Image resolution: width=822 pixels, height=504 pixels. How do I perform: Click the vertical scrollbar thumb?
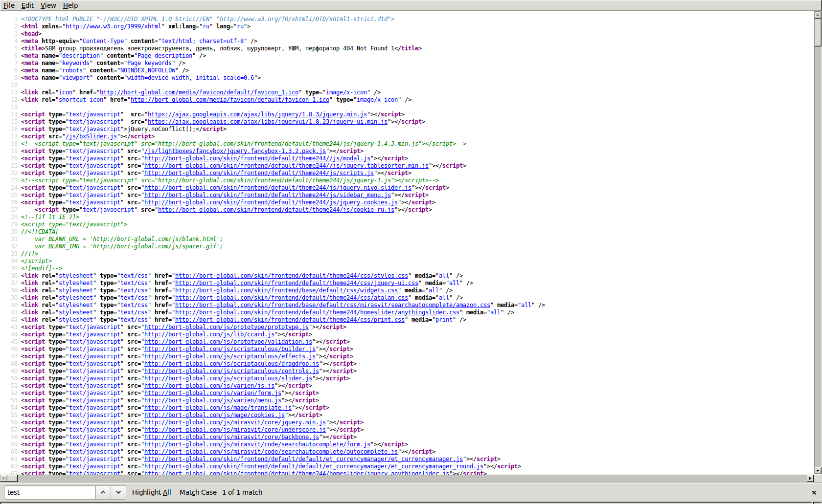point(818,32)
